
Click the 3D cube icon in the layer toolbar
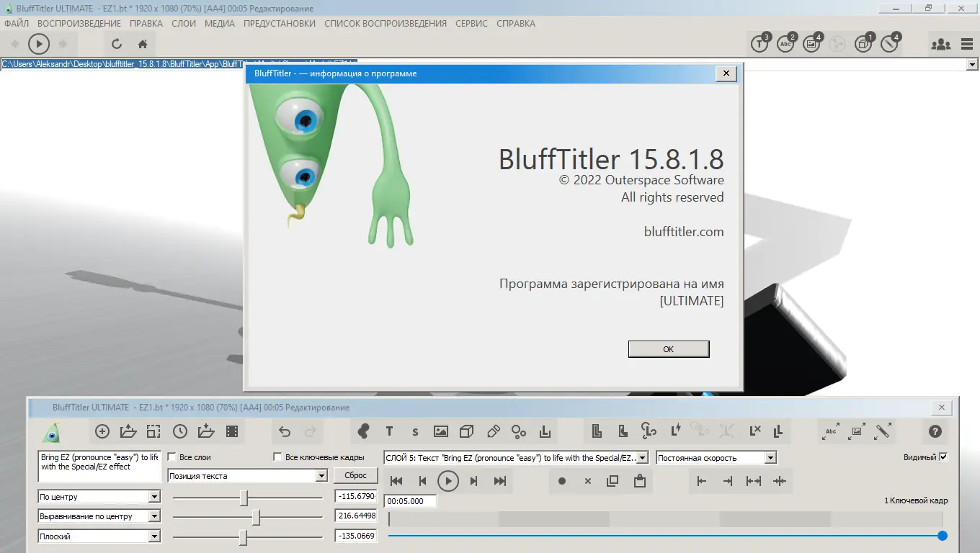click(x=467, y=431)
